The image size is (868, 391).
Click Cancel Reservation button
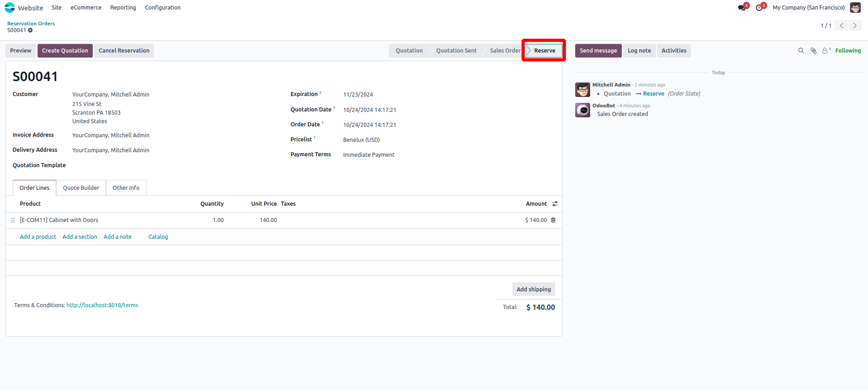coord(124,51)
